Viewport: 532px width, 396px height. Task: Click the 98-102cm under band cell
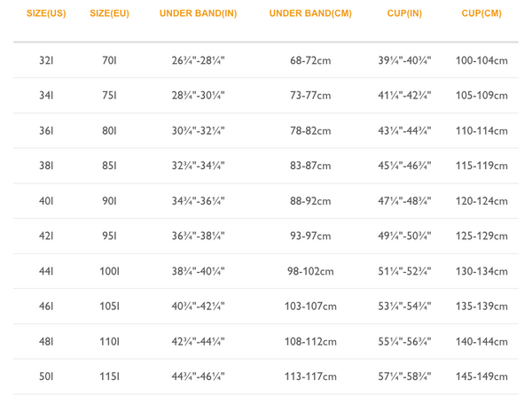coord(310,271)
